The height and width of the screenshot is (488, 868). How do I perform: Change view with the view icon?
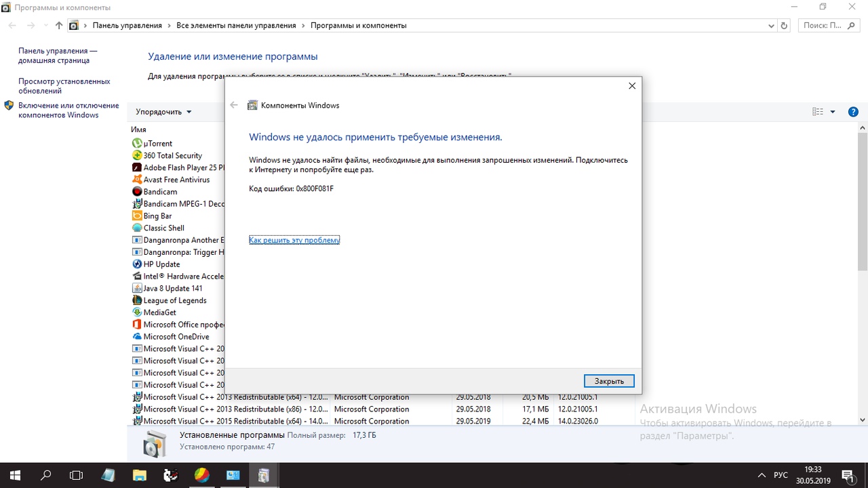818,112
